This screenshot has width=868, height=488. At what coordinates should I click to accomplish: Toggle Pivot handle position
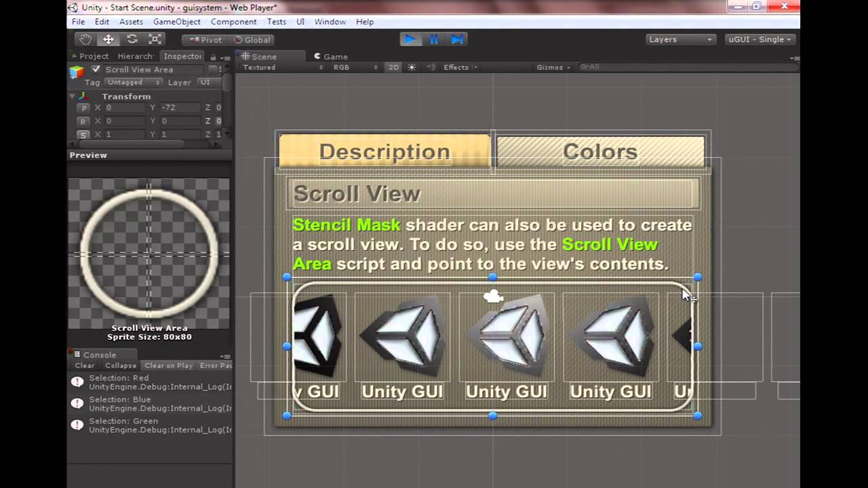click(x=204, y=40)
